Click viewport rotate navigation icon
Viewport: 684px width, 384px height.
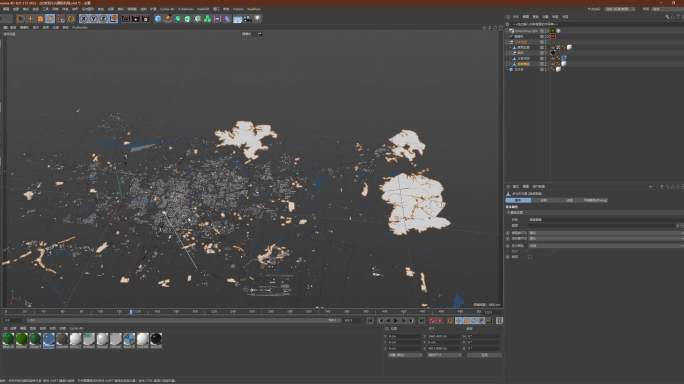point(495,27)
